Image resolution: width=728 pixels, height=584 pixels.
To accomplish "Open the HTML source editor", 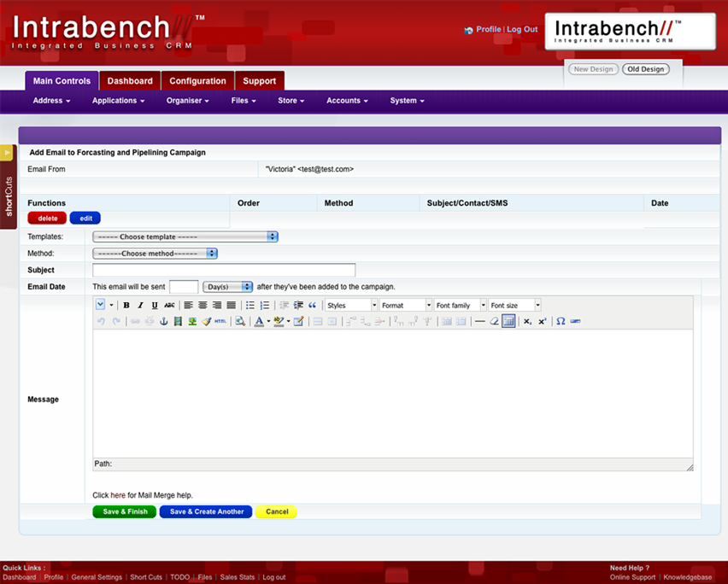I will pyautogui.click(x=220, y=321).
